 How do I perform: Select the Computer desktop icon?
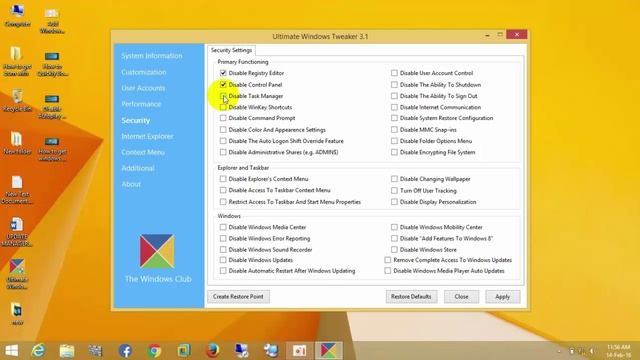[x=17, y=16]
